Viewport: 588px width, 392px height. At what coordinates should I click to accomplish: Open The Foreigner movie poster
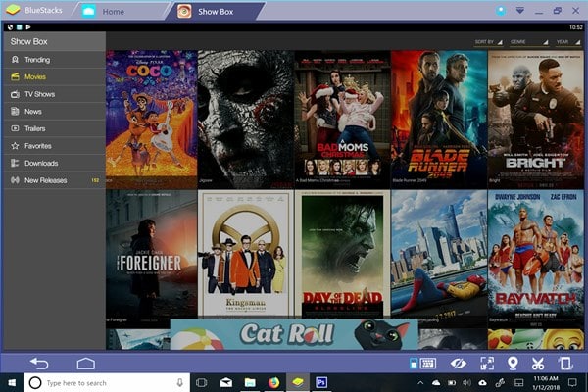pyautogui.click(x=152, y=258)
